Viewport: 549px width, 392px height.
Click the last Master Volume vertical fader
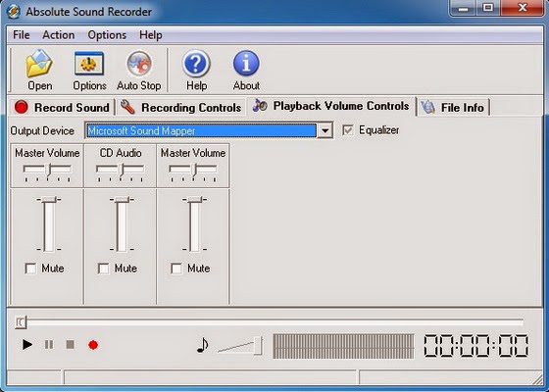coord(195,224)
